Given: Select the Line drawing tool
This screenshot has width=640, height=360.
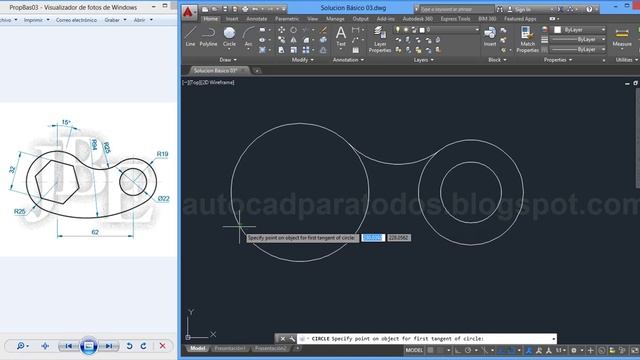Looking at the screenshot, I should pyautogui.click(x=190, y=36).
